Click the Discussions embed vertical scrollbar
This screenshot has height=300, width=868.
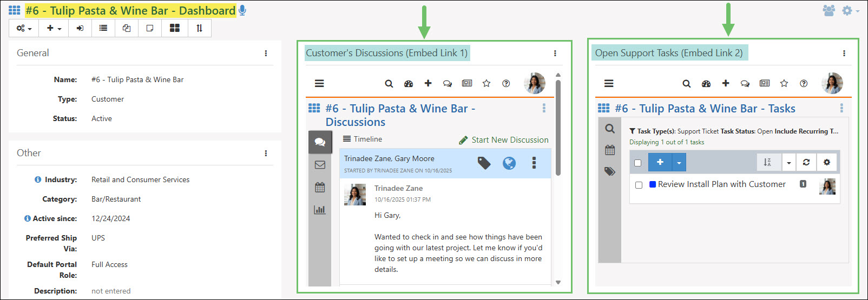coord(558,128)
